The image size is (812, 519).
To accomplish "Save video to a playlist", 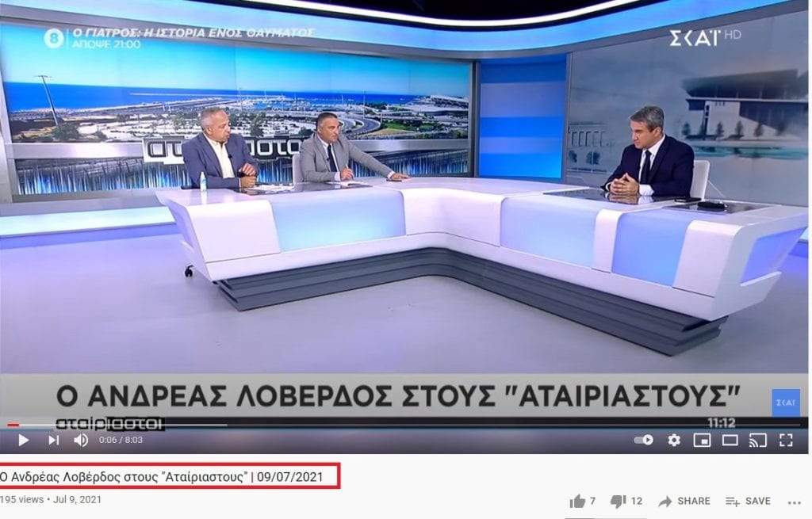I will point(748,501).
